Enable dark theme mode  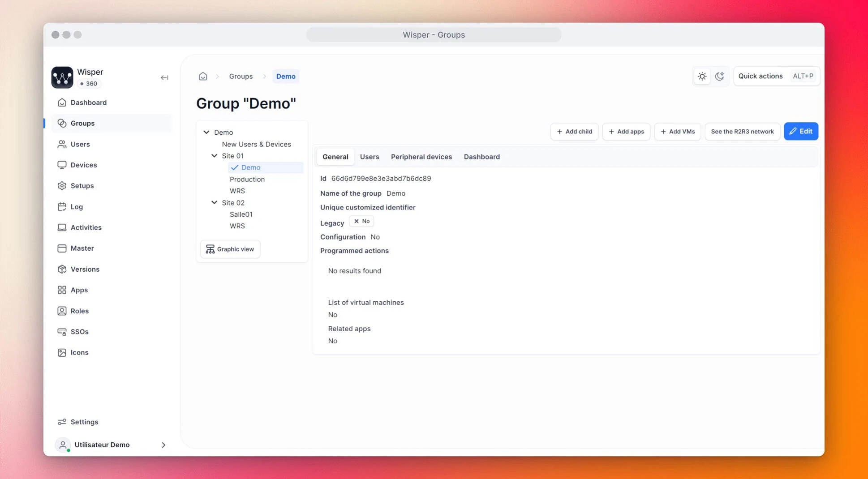tap(720, 76)
